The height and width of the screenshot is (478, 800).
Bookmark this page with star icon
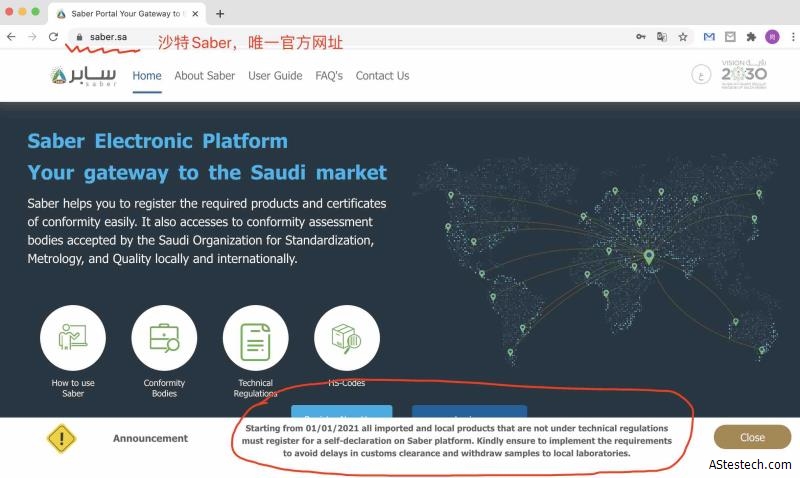point(683,37)
